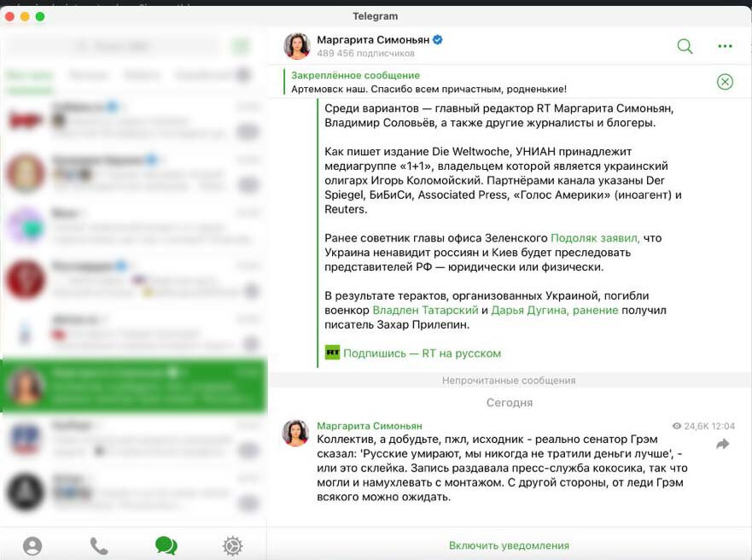The width and height of the screenshot is (752, 560).
Task: Open the pinned message 'Артемовск наш'
Action: [x=428, y=82]
